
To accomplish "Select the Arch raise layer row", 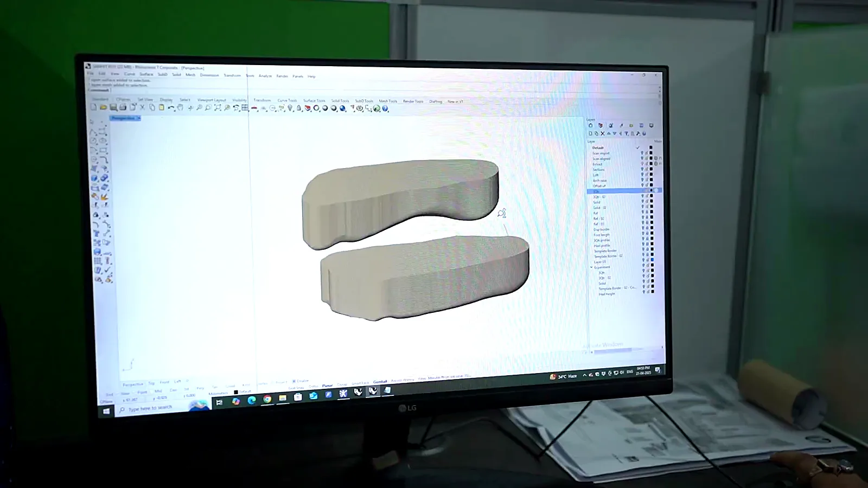I will (x=624, y=181).
